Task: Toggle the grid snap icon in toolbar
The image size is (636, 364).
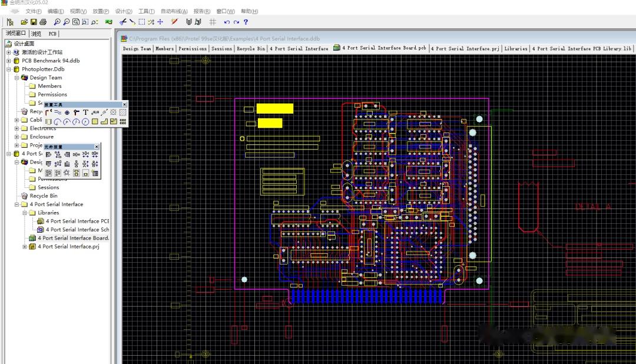Action: (213, 22)
